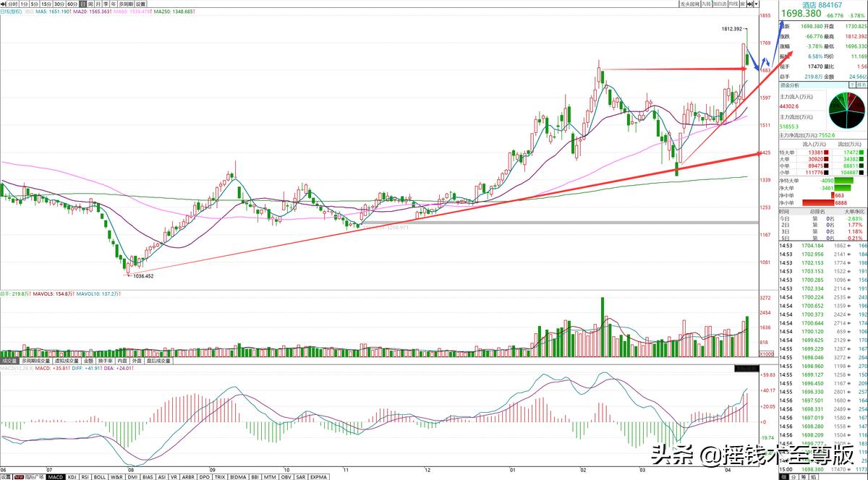Viewport: 868px width, 480px height.
Task: Select the W&R indicator tab
Action: [117, 476]
